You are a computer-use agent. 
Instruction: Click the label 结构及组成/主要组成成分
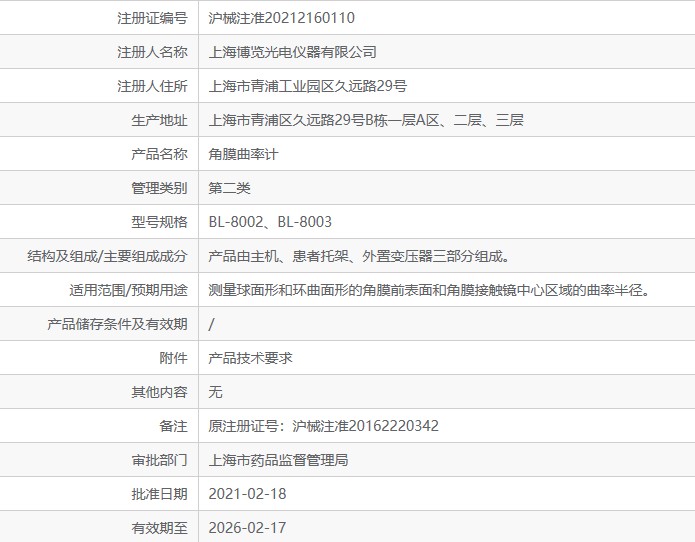[x=107, y=256]
